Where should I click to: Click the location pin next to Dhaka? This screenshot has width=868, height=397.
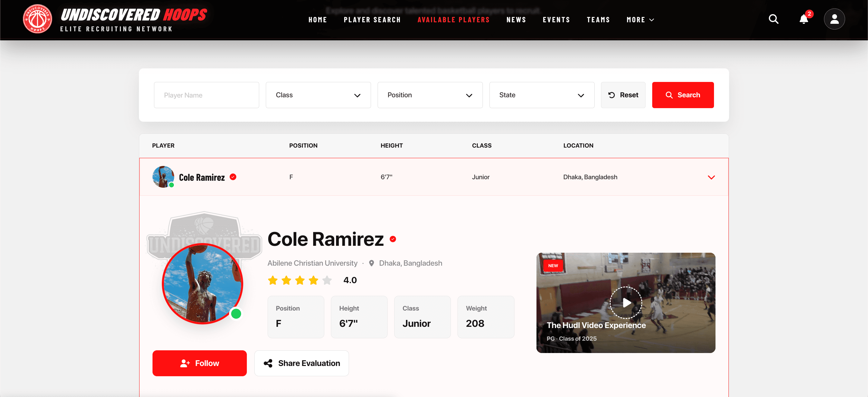(x=371, y=263)
